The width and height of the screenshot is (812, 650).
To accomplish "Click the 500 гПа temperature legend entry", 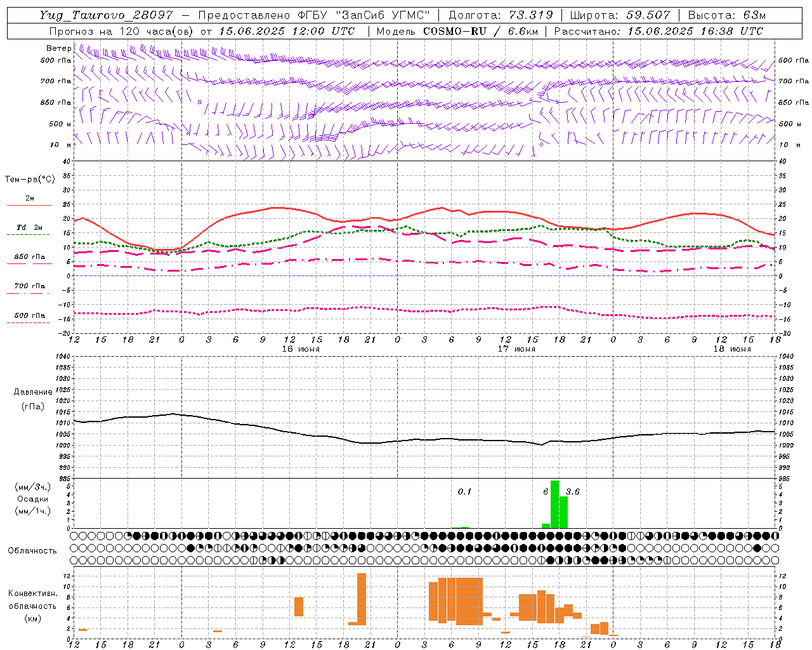I will [x=30, y=315].
